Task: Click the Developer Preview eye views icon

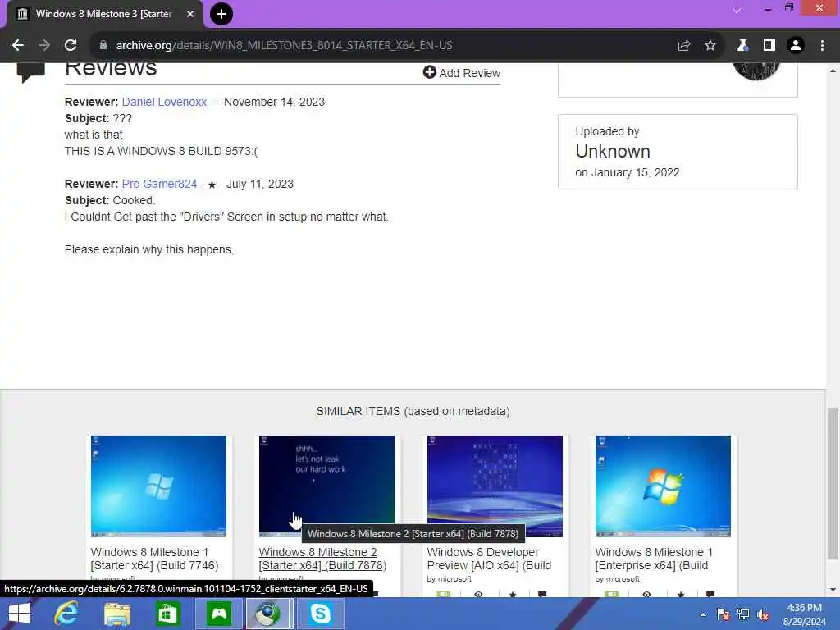Action: (478, 594)
